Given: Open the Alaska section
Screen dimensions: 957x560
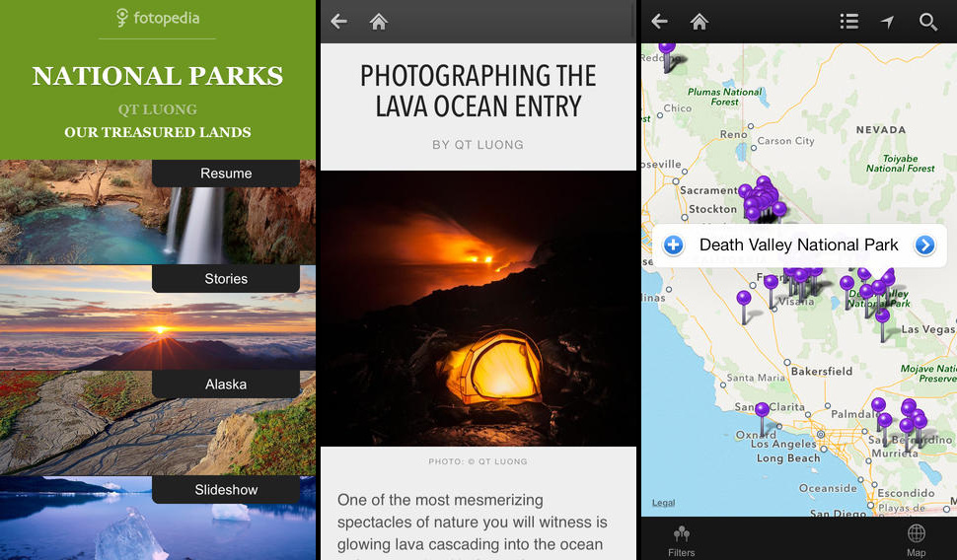Looking at the screenshot, I should 226,385.
